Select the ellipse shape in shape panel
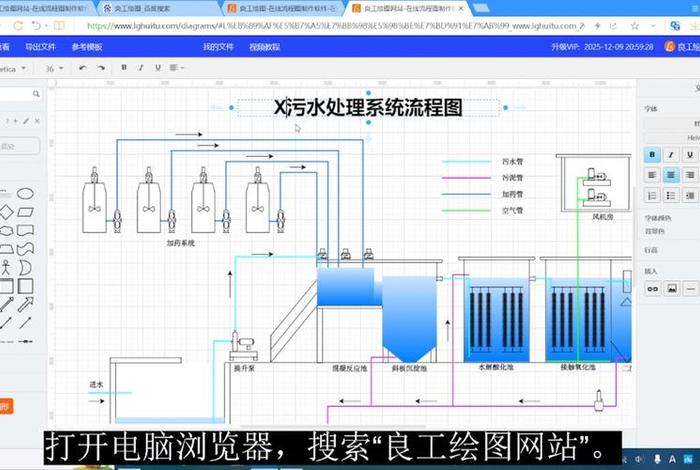Screen dimensions: 700x470 point(25,194)
